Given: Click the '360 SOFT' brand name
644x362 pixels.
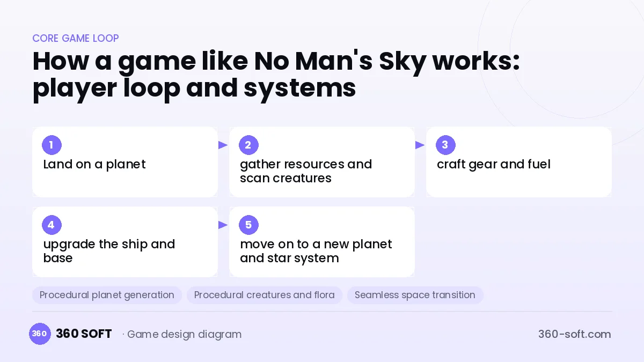Looking at the screenshot, I should (84, 334).
